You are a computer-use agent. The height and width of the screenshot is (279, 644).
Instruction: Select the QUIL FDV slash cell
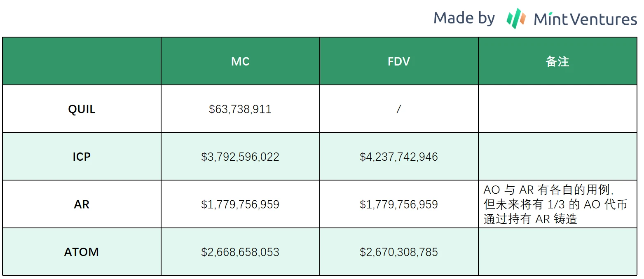[x=399, y=109]
